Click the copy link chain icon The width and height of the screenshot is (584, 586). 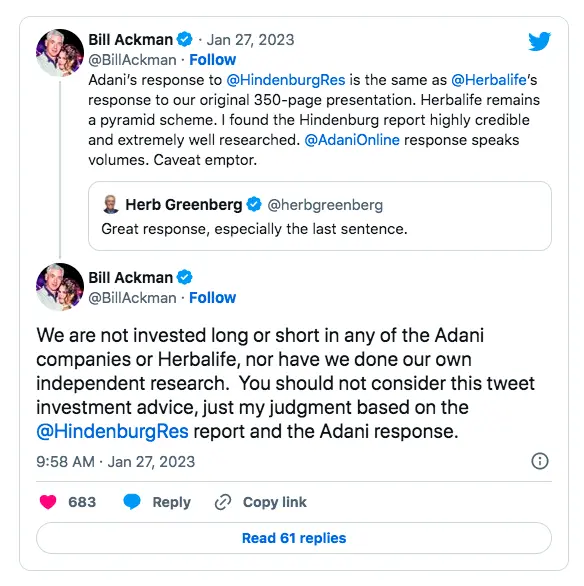pyautogui.click(x=223, y=502)
